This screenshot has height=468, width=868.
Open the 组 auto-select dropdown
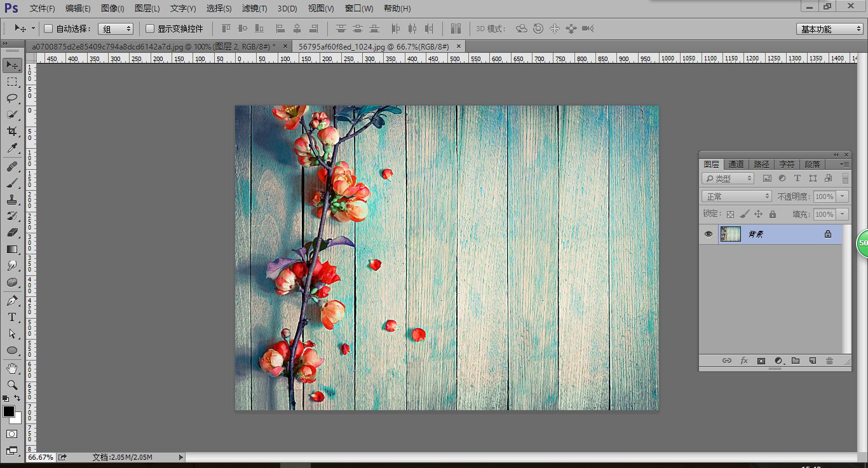pyautogui.click(x=116, y=29)
